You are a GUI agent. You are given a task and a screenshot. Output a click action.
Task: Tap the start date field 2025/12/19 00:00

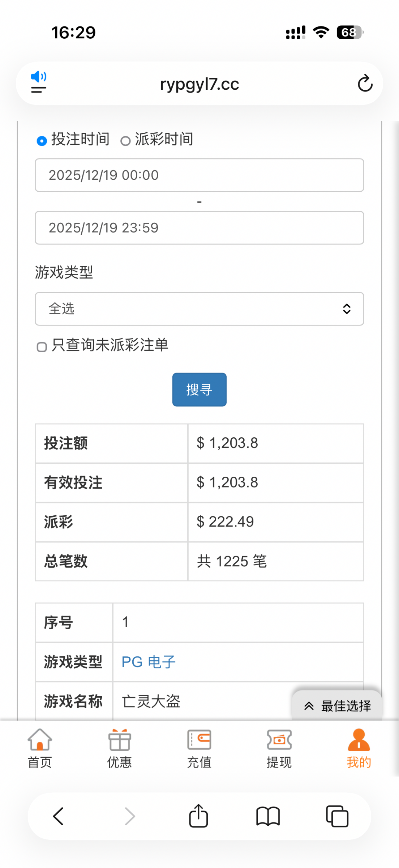[x=199, y=175]
